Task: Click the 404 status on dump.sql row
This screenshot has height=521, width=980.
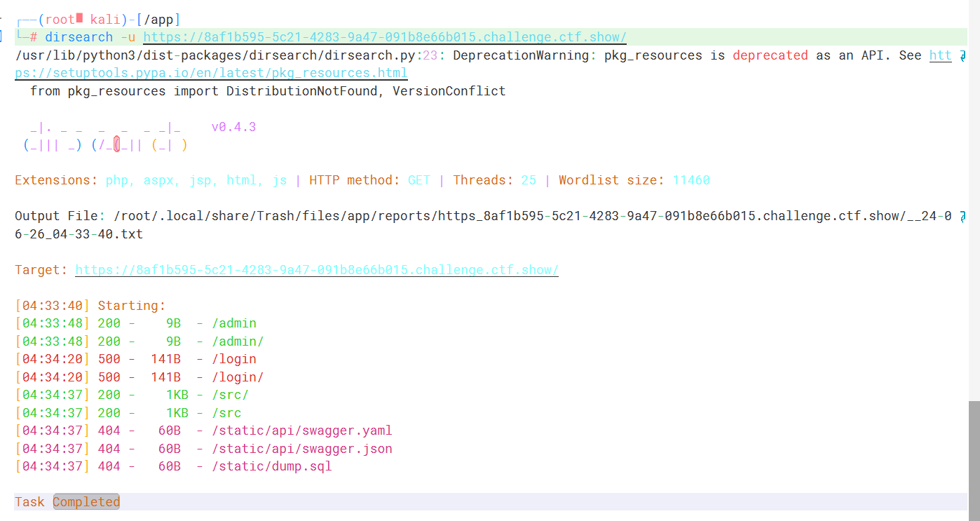Action: click(109, 466)
